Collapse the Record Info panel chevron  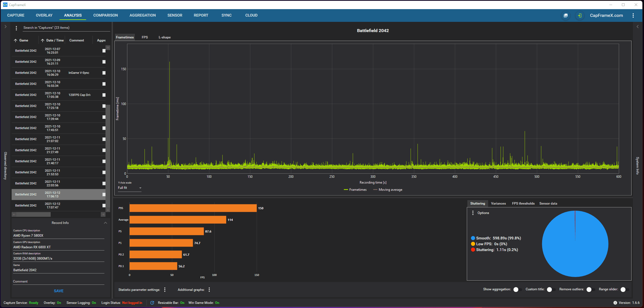click(x=105, y=223)
